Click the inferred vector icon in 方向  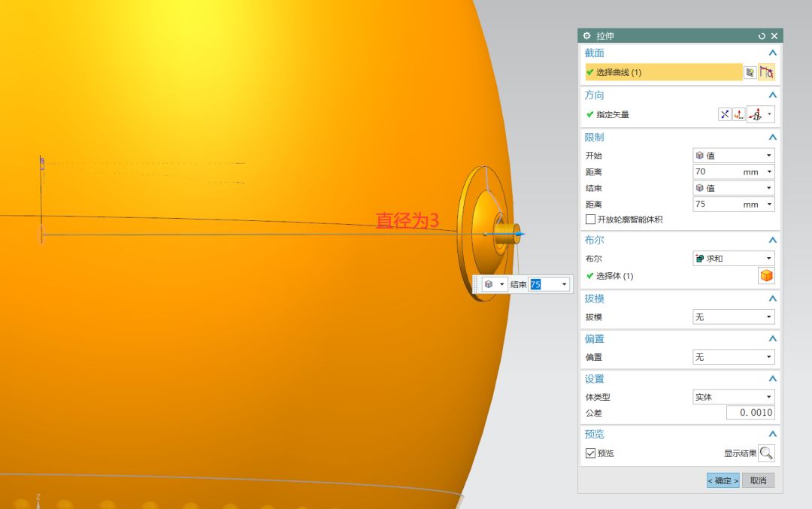756,114
